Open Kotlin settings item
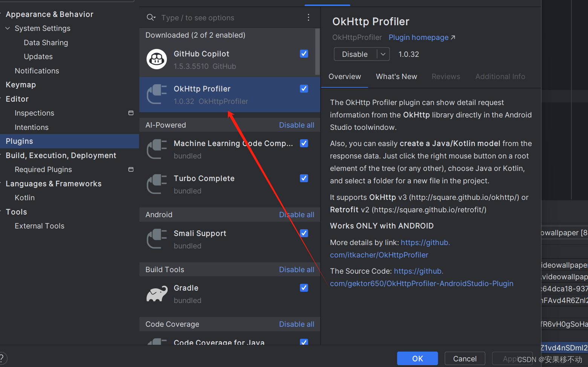The image size is (588, 367). pyautogui.click(x=24, y=198)
